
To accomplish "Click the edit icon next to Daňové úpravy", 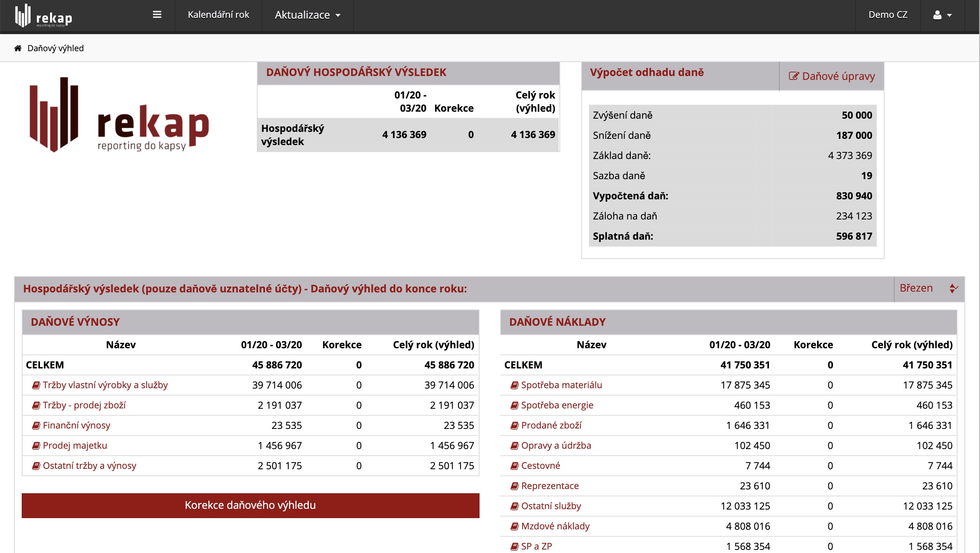I will (793, 76).
